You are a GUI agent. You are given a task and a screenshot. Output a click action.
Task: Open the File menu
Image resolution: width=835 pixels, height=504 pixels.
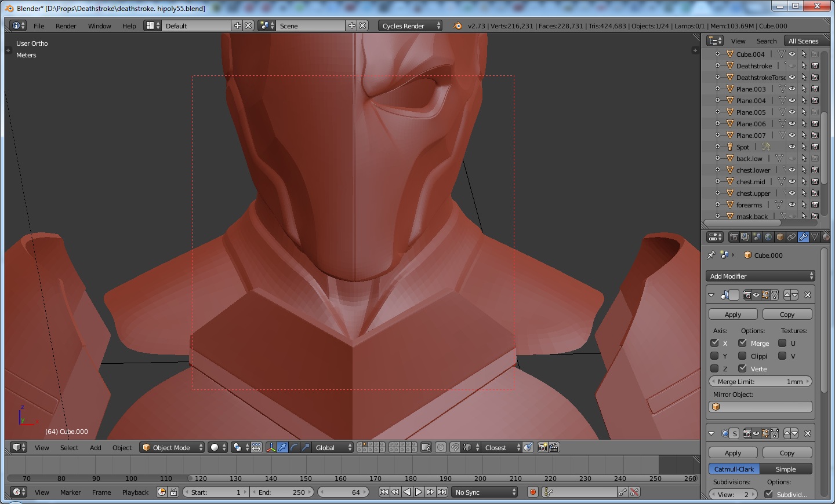tap(39, 26)
